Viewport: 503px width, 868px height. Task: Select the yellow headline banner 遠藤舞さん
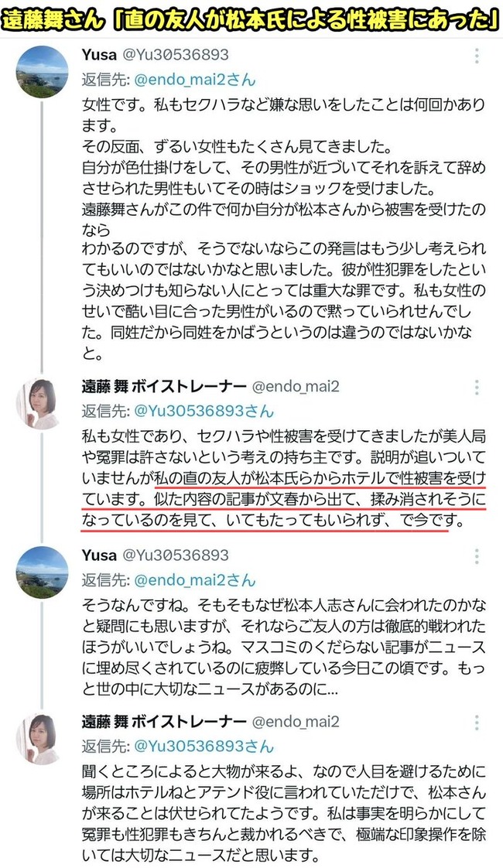(x=251, y=20)
